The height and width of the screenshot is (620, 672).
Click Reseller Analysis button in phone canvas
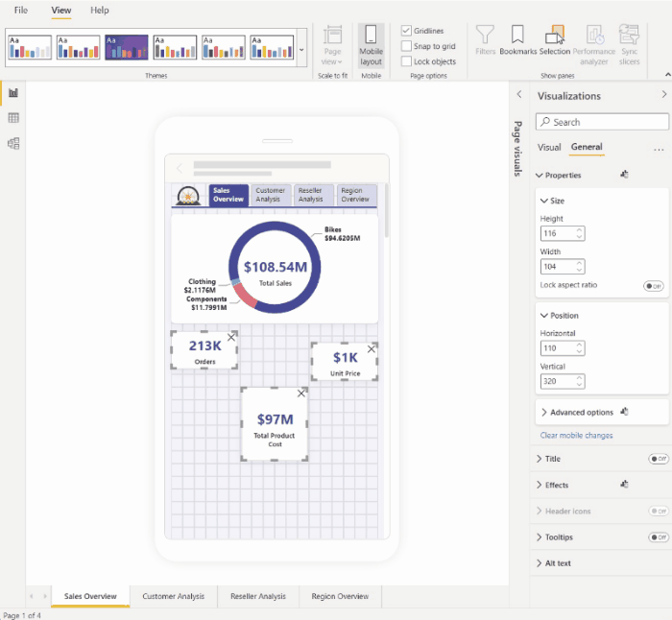point(313,195)
